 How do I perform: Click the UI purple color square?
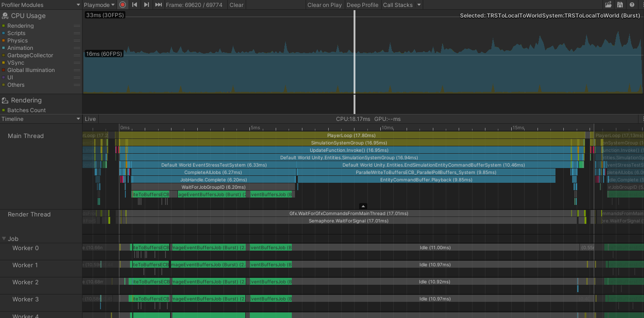(4, 78)
